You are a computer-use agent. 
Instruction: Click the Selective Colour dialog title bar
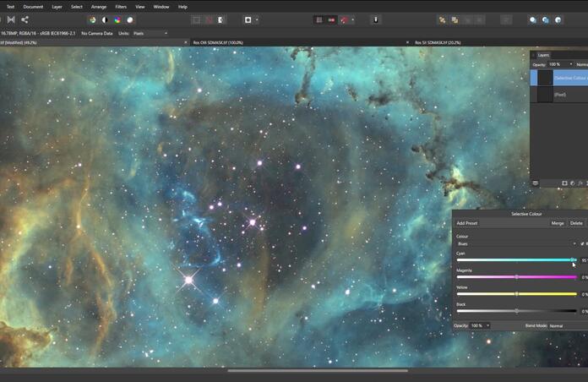(520, 214)
